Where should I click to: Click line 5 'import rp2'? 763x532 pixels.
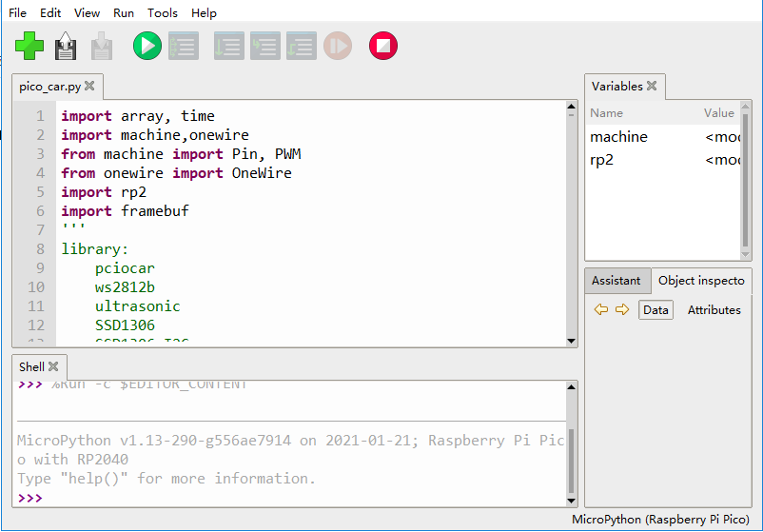point(104,192)
